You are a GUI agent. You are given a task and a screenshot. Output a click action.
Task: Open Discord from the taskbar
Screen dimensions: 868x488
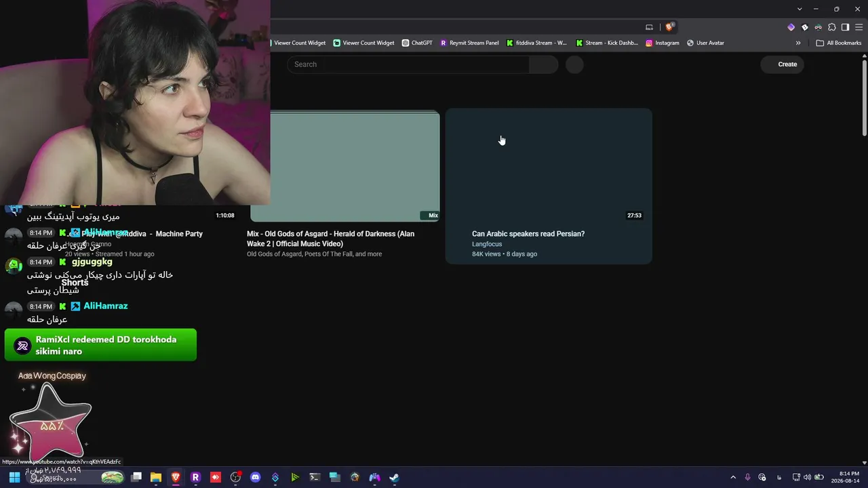pos(255,477)
